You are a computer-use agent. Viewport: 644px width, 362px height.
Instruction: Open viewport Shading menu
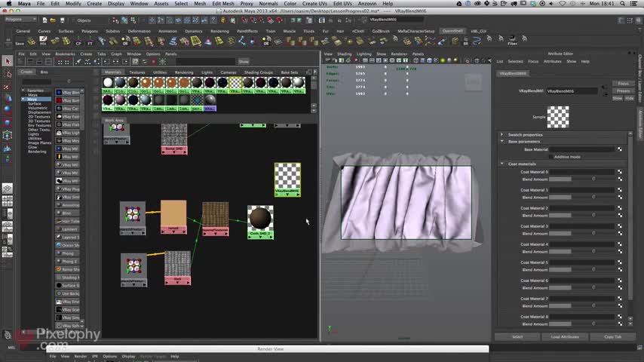point(344,54)
